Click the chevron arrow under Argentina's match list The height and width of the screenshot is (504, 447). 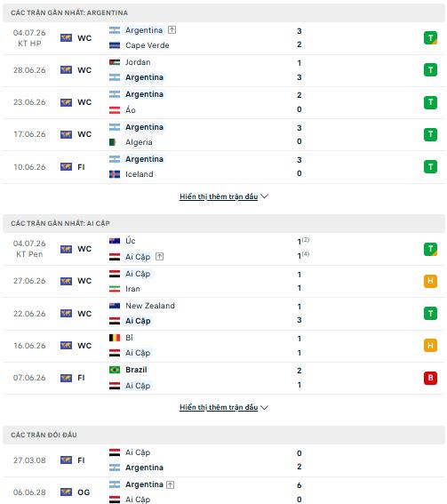point(265,196)
